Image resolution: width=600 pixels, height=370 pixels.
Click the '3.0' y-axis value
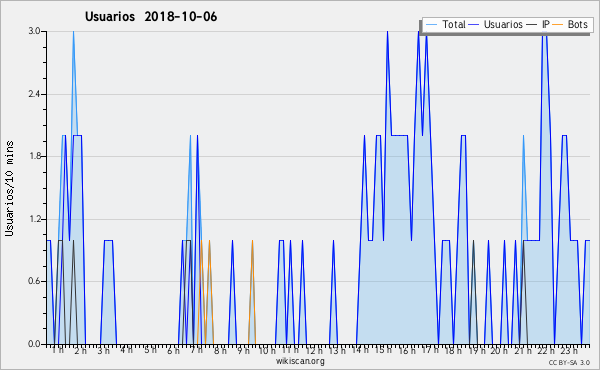click(x=34, y=31)
